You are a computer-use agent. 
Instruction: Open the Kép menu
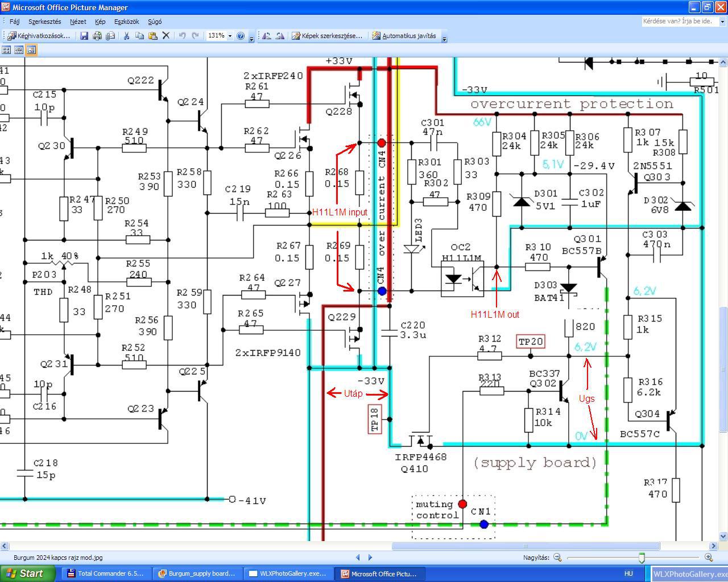100,22
